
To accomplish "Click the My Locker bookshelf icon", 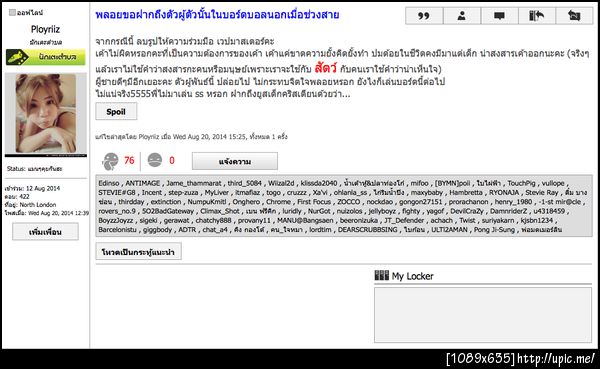I will pyautogui.click(x=382, y=275).
